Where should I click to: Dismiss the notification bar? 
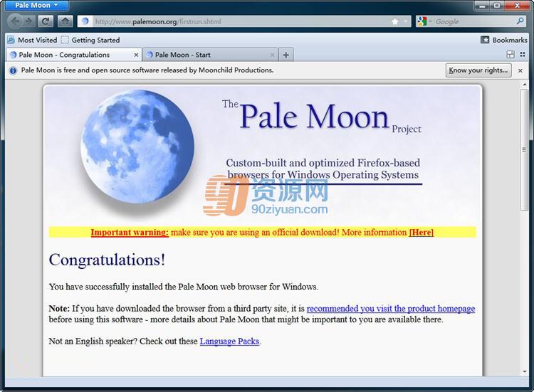520,70
